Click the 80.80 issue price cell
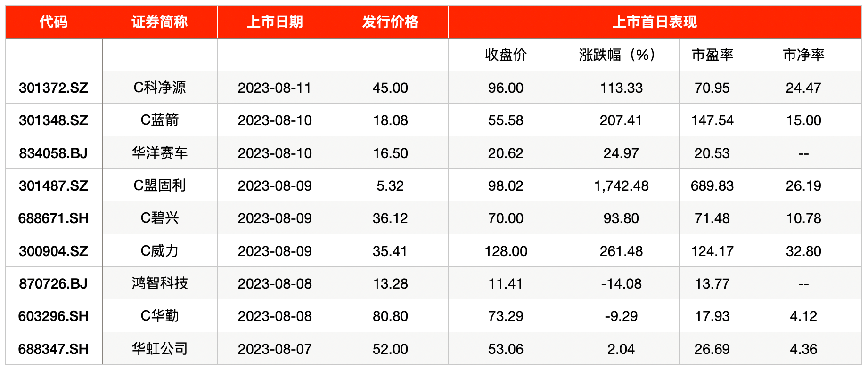 coord(390,316)
